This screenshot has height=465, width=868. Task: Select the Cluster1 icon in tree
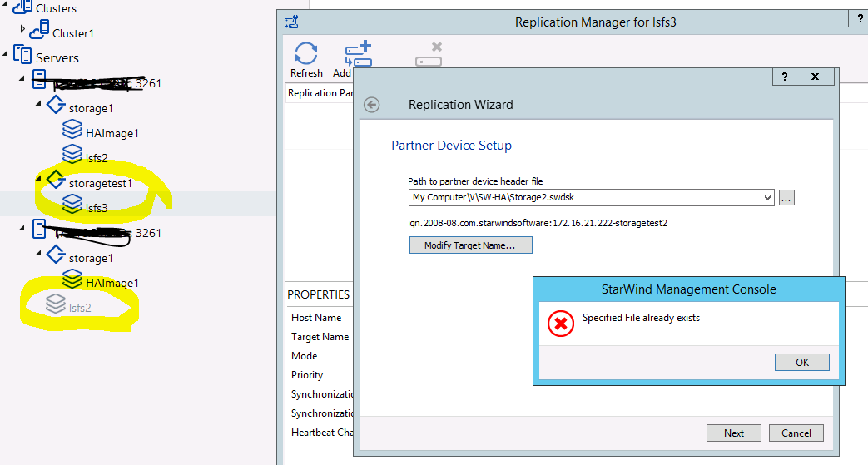point(39,29)
